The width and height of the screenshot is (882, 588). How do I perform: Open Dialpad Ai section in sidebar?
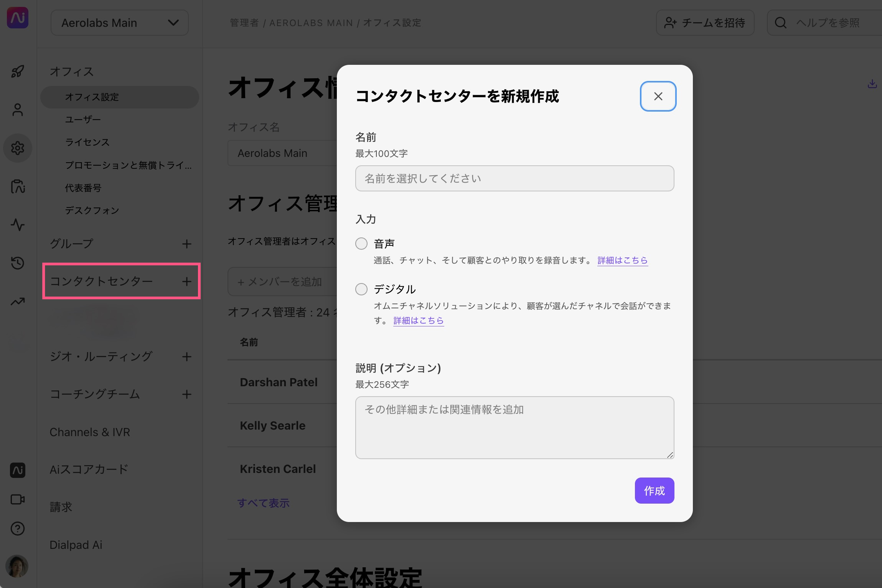coord(76,545)
